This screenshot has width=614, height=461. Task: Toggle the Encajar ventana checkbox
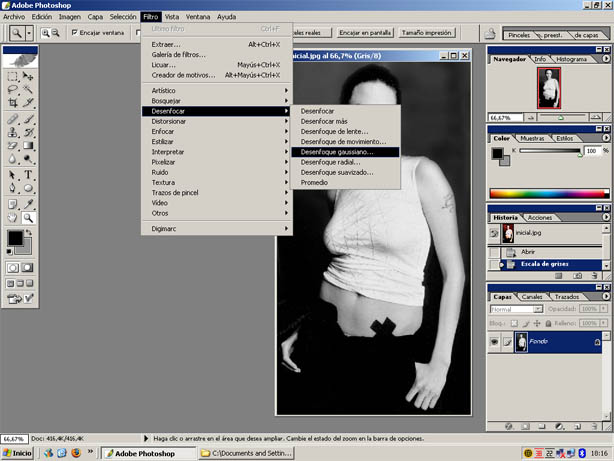[74, 32]
